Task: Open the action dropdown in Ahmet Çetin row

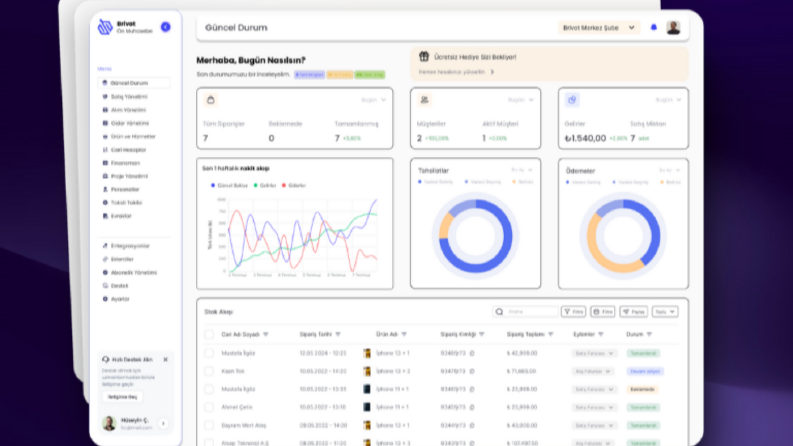Action: pyautogui.click(x=593, y=407)
